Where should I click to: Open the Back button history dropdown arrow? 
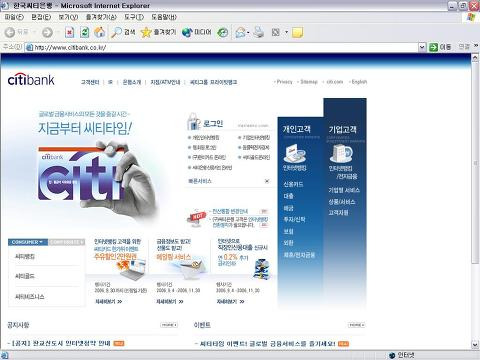coord(35,32)
